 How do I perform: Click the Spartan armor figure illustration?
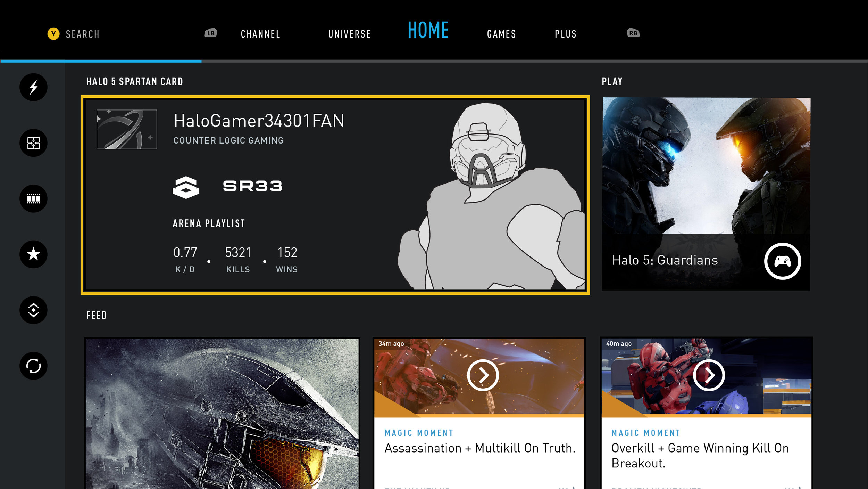(491, 196)
